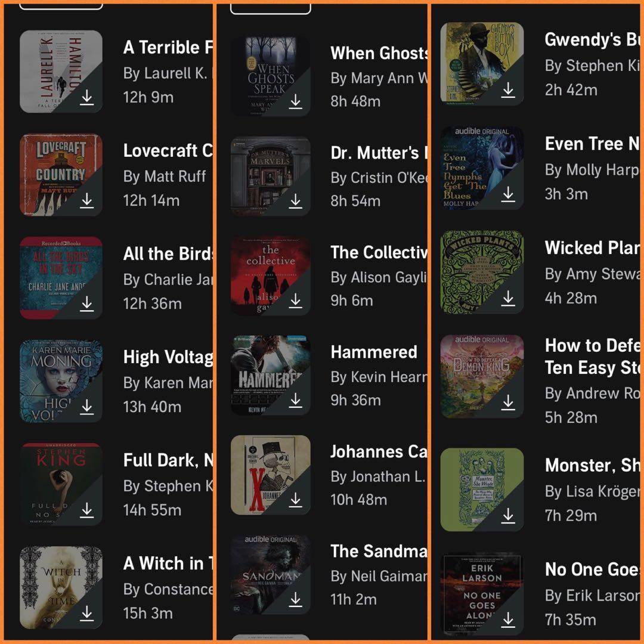Download The Collective audiobook

coord(295,301)
